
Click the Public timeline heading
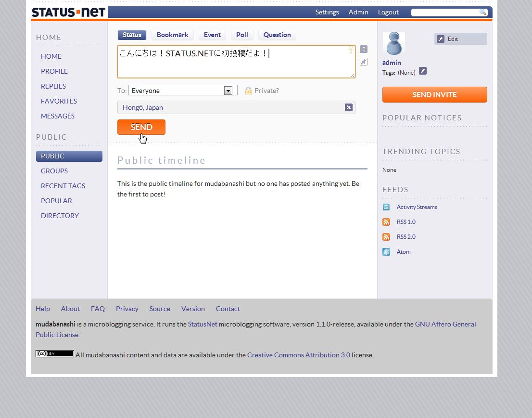162,160
